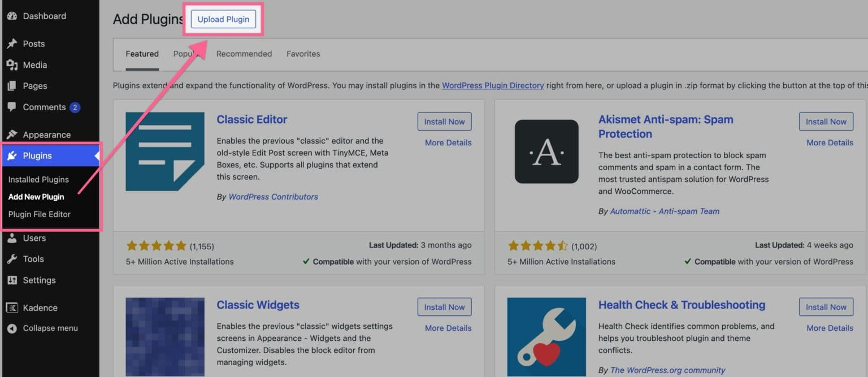The image size is (868, 377).
Task: Click the Upload Plugin button
Action: click(x=223, y=19)
